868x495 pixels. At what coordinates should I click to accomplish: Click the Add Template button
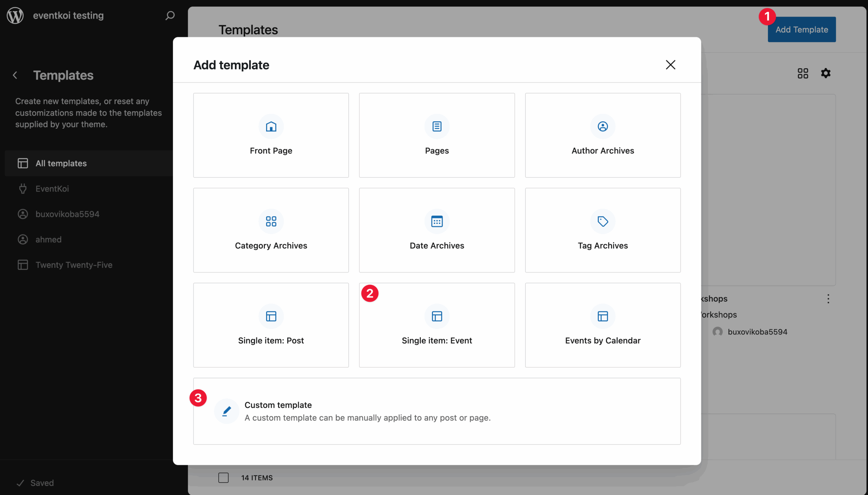tap(802, 29)
